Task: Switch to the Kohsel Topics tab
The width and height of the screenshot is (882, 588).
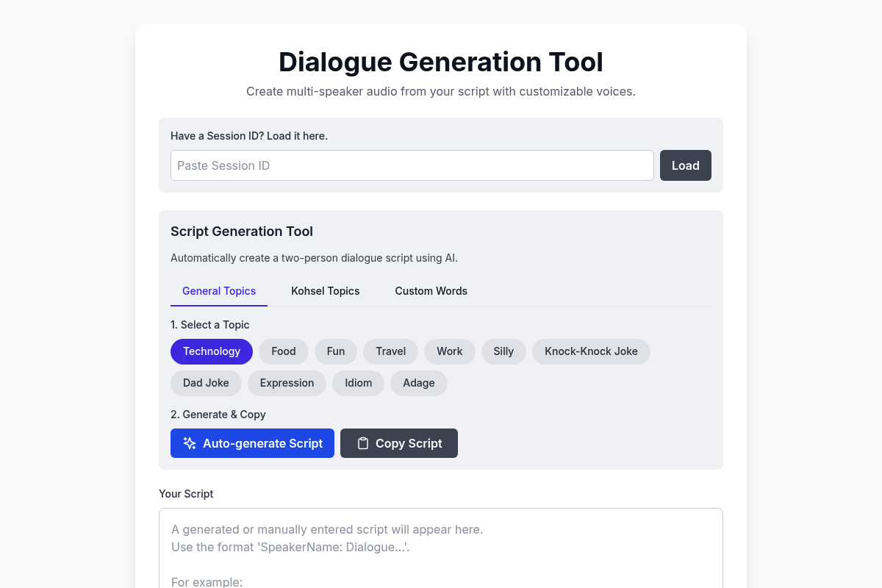Action: (x=325, y=291)
